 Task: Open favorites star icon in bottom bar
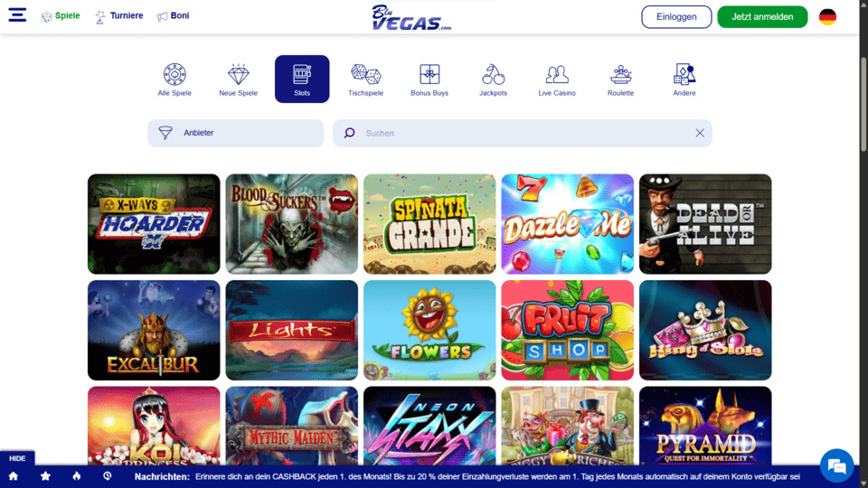(x=45, y=476)
